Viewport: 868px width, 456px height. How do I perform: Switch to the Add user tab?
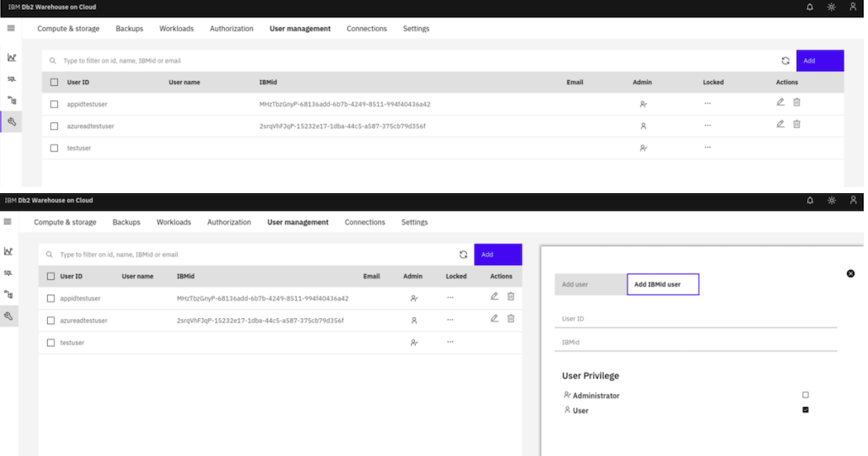point(591,284)
